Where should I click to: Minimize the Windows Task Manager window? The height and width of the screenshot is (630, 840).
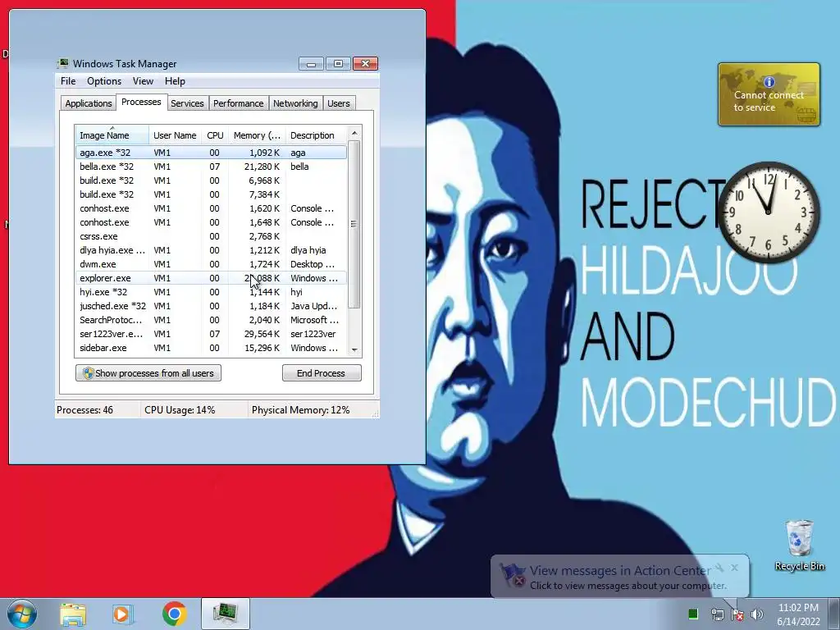pos(311,64)
